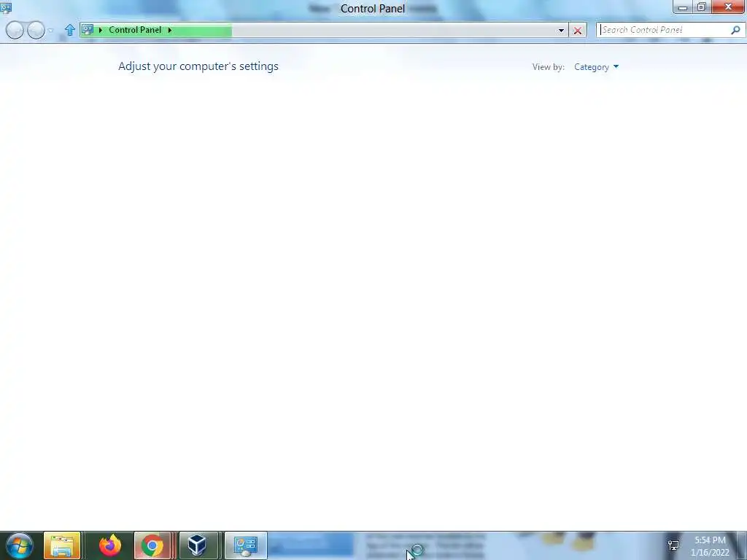Go up one level with blue arrow
This screenshot has width=747, height=560.
pos(70,30)
